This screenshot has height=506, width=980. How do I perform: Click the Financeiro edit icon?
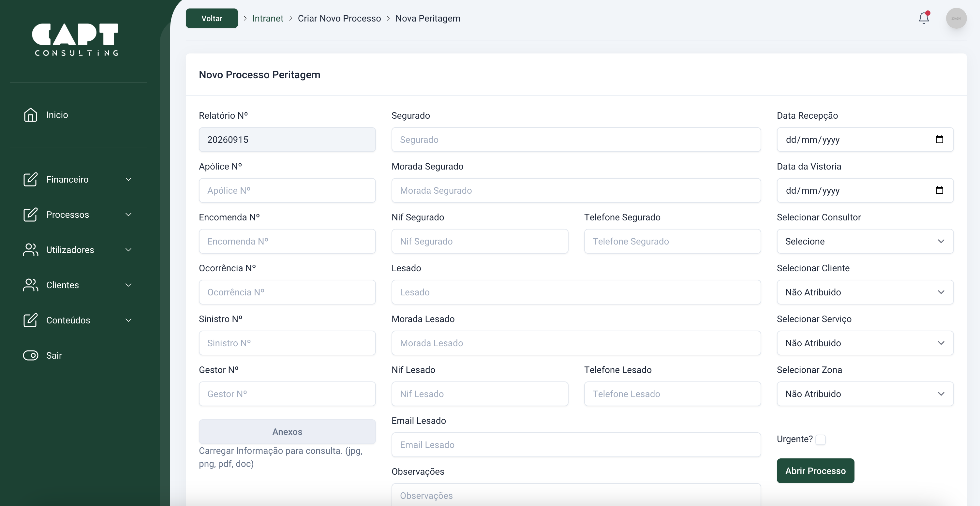click(30, 179)
